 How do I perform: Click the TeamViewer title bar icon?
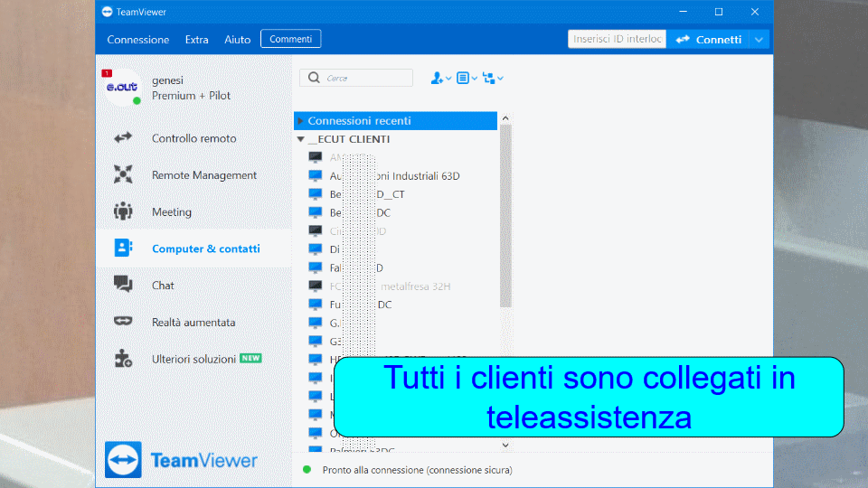(x=107, y=12)
